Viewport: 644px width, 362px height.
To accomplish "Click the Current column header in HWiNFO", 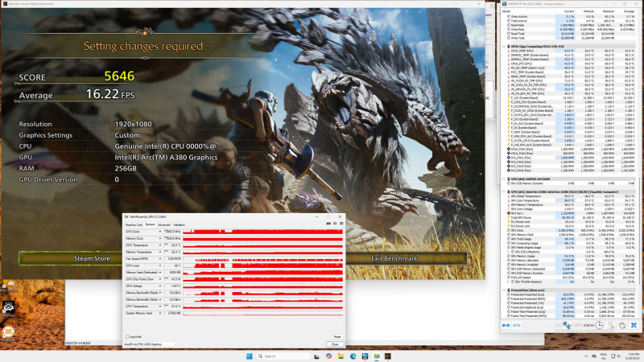I will coord(569,11).
